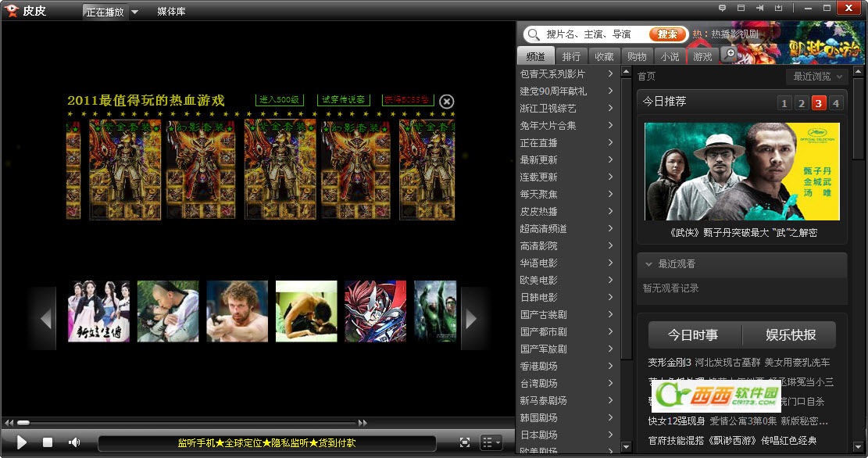Open the 华语电影 channel row
This screenshot has height=458, width=868.
(x=567, y=263)
